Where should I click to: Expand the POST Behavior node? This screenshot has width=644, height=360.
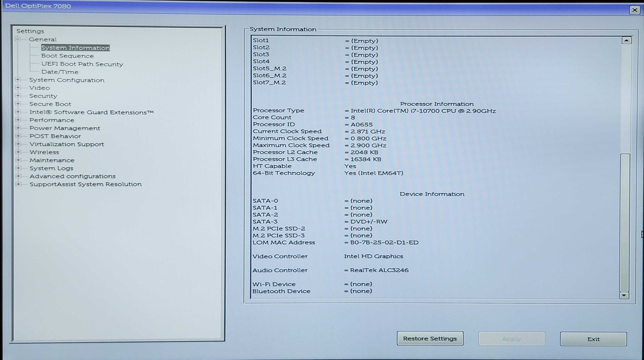(x=18, y=136)
